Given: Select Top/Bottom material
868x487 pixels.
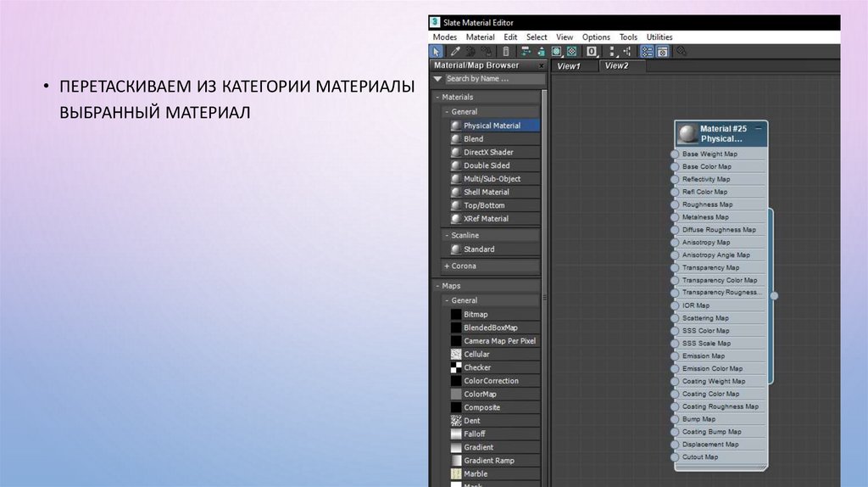Looking at the screenshot, I should coord(494,205).
